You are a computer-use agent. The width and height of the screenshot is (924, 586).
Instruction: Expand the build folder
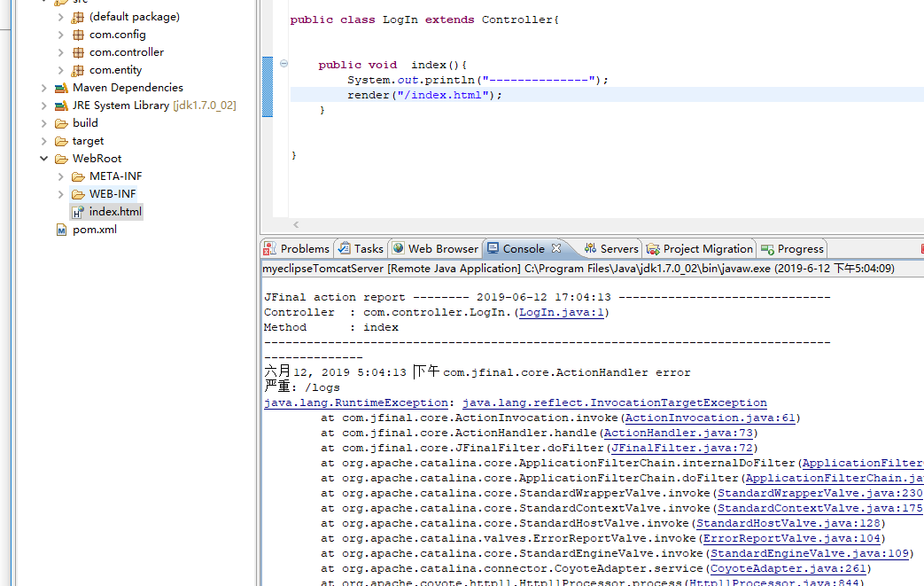tap(43, 123)
